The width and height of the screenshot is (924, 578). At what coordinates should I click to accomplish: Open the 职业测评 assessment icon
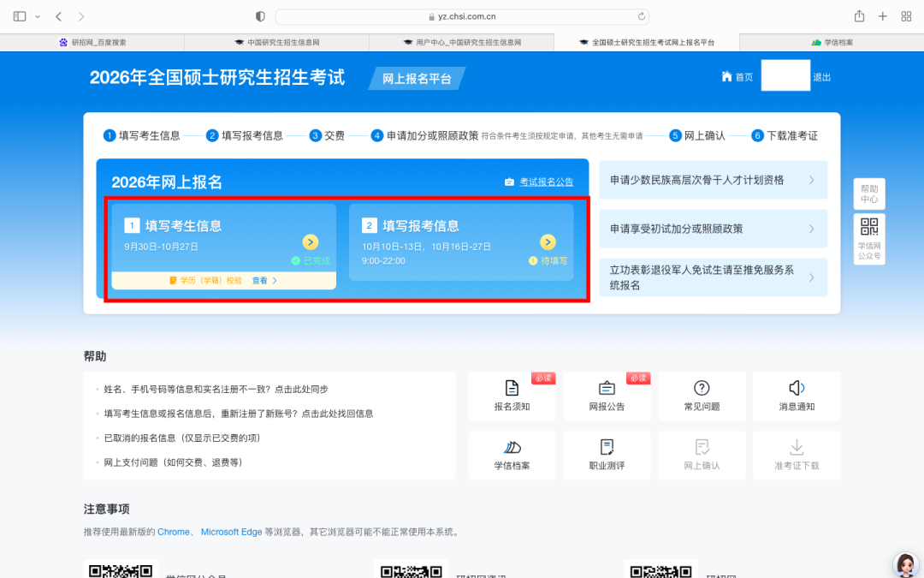click(607, 448)
